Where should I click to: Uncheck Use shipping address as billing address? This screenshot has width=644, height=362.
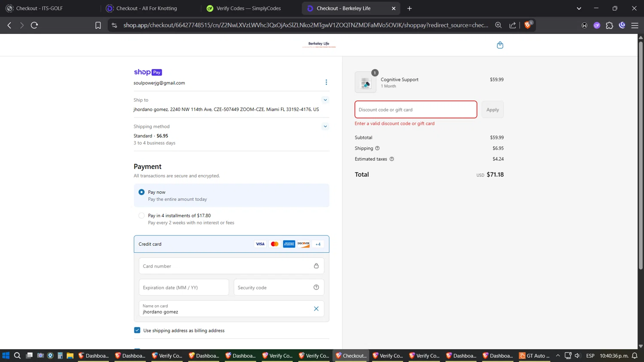coord(137,330)
